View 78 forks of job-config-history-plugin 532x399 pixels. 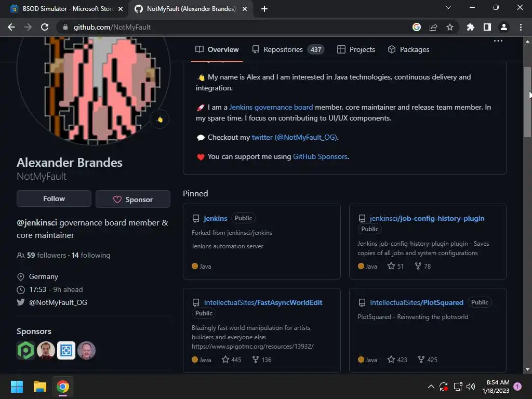423,267
